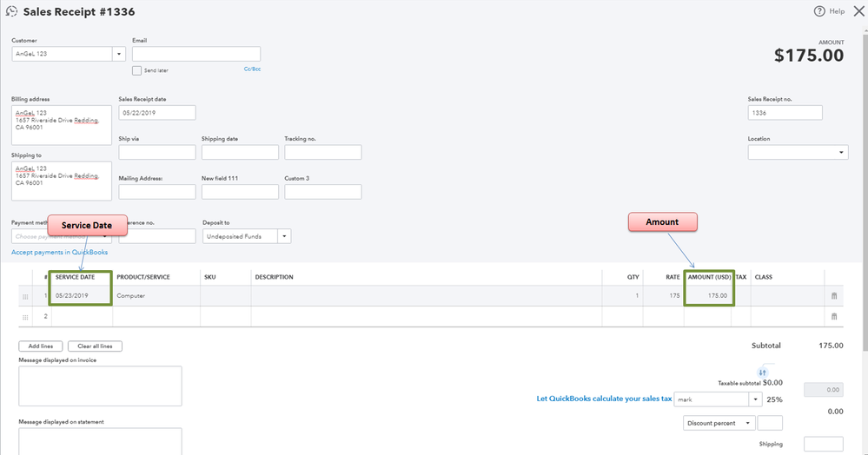Click the Sales Receipt date field
868x455 pixels.
(157, 112)
